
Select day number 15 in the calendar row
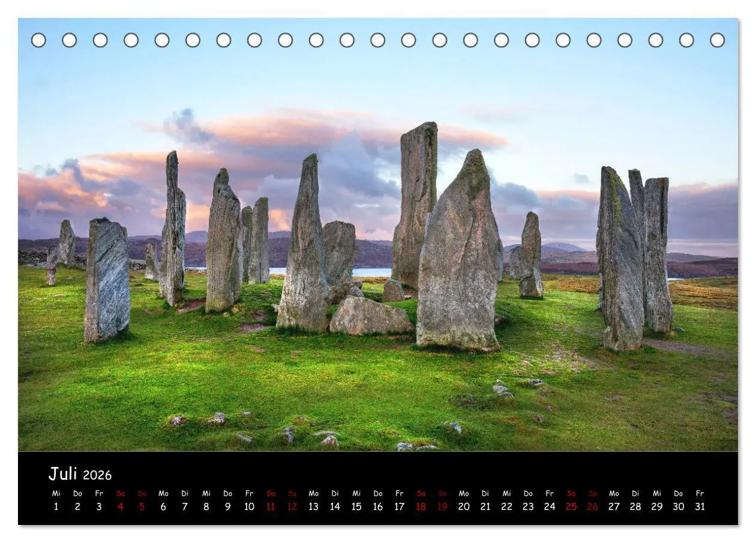tap(356, 506)
